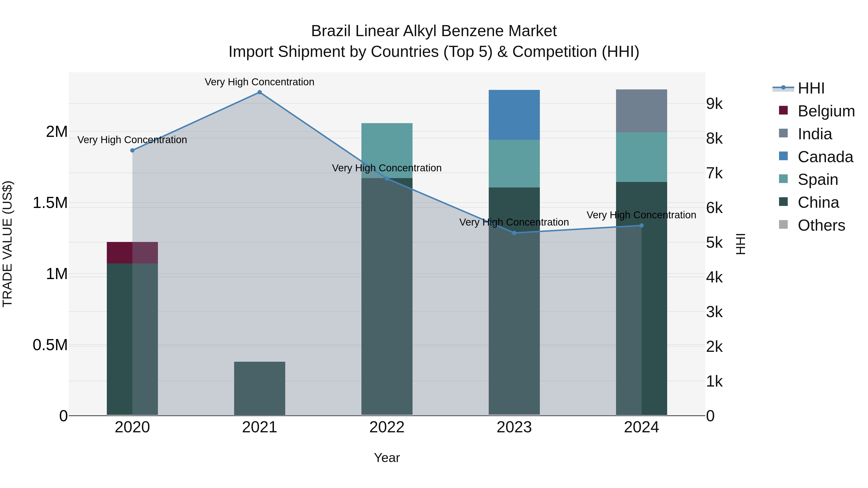This screenshot has height=488, width=868.
Task: Toggle the HHI line legend entry
Action: tap(798, 88)
